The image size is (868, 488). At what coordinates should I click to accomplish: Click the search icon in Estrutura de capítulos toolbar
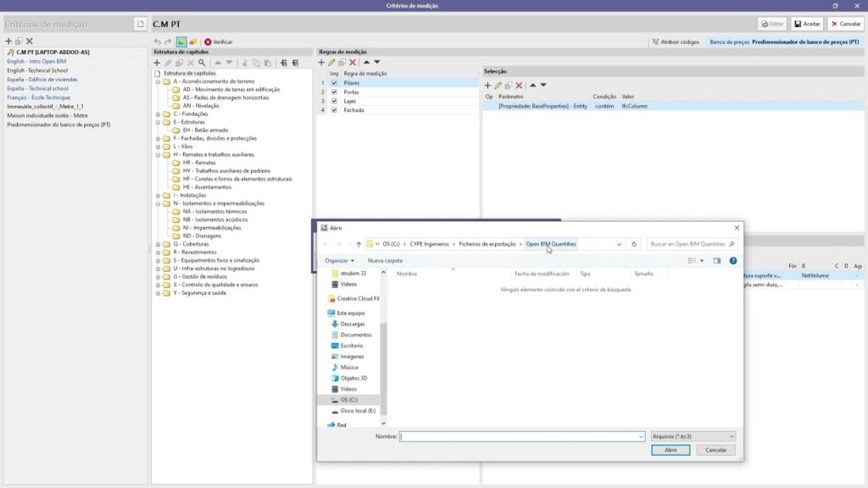(202, 63)
